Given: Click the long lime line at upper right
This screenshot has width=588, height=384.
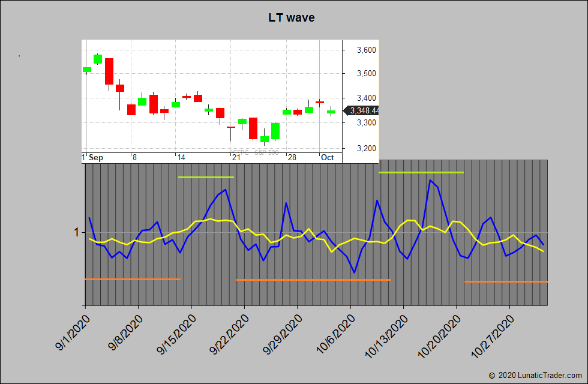Looking at the screenshot, I should [421, 172].
